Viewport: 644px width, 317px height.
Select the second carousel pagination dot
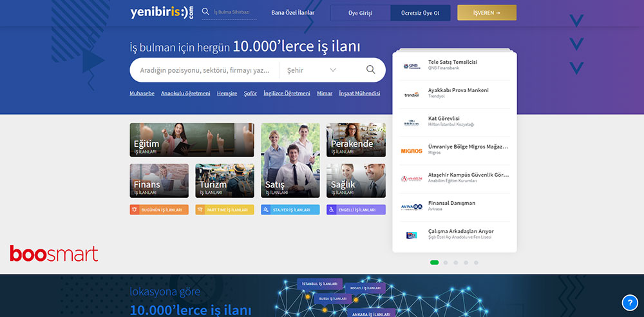coord(445,263)
